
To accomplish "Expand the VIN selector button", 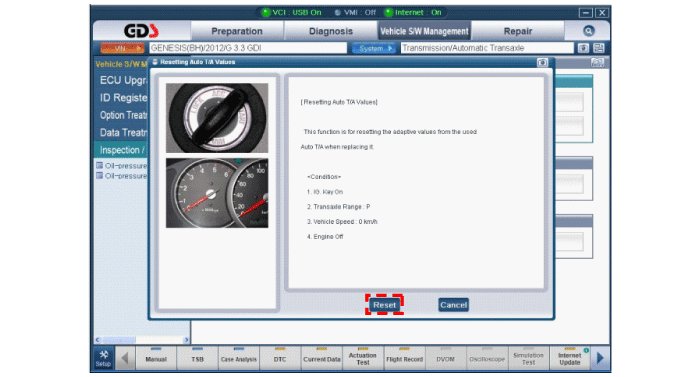I will click(122, 48).
